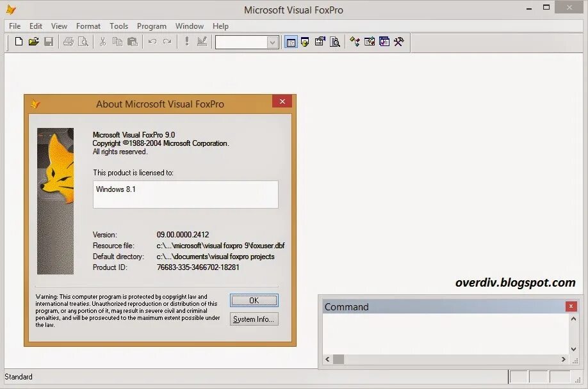This screenshot has width=588, height=389.
Task: Open the Data Session window icon
Action: tap(306, 42)
